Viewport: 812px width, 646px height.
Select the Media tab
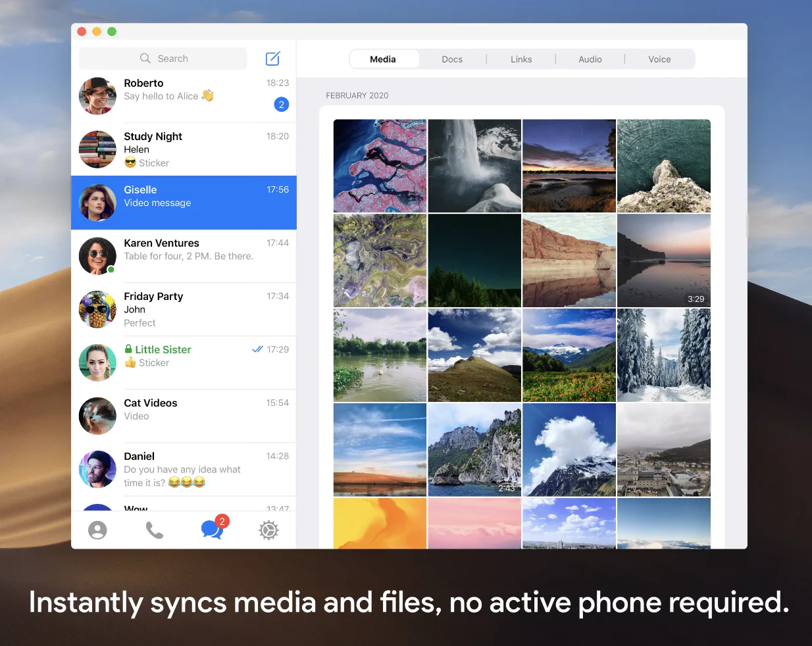click(x=382, y=59)
